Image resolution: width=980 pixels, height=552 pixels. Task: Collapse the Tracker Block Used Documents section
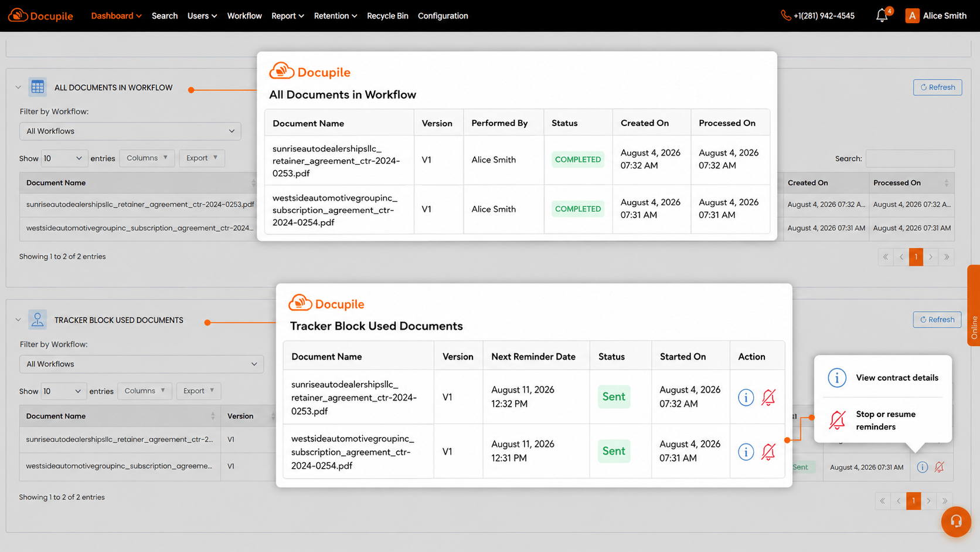[x=18, y=320]
